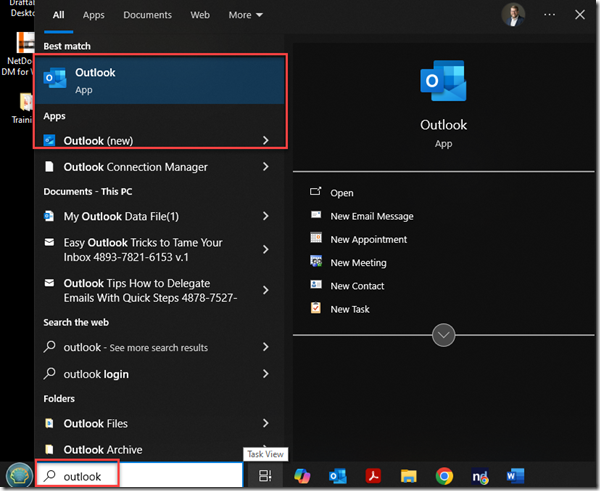The image size is (600, 491).
Task: Expand the Outlook Tips How to Delegate arrow
Action: click(266, 290)
